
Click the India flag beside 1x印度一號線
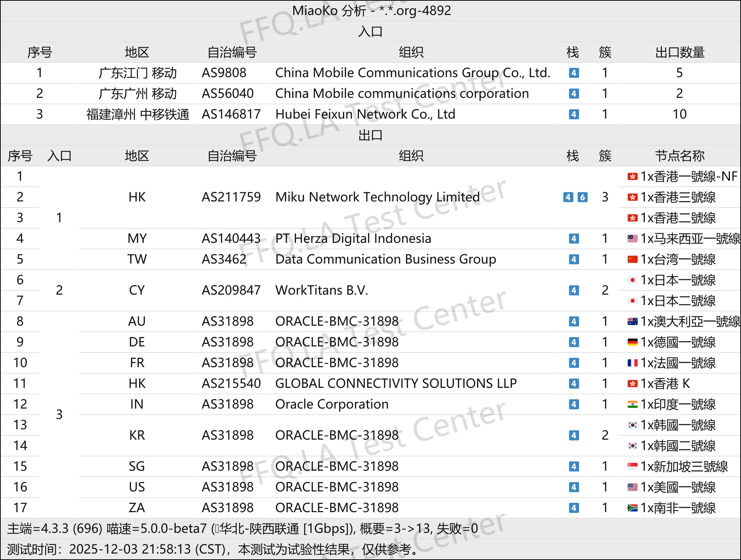tap(632, 404)
